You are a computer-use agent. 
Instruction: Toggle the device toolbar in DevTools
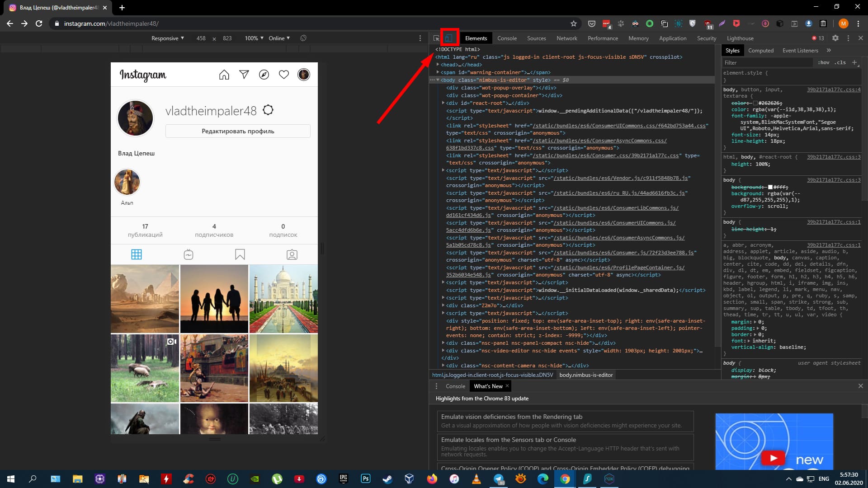click(x=449, y=38)
